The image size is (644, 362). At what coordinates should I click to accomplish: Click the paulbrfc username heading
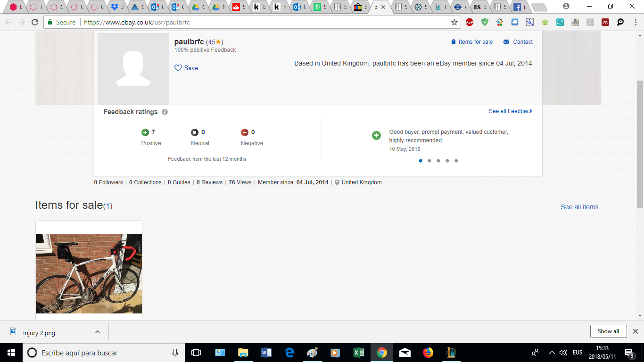coord(189,41)
